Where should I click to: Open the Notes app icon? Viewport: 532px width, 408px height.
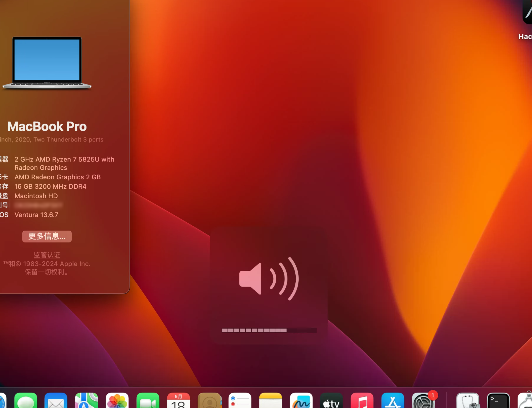(270, 401)
